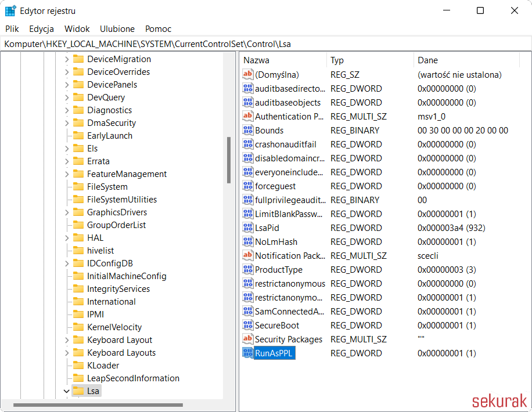Image resolution: width=532 pixels, height=412 pixels.
Task: Expand the Els key
Action: point(66,149)
